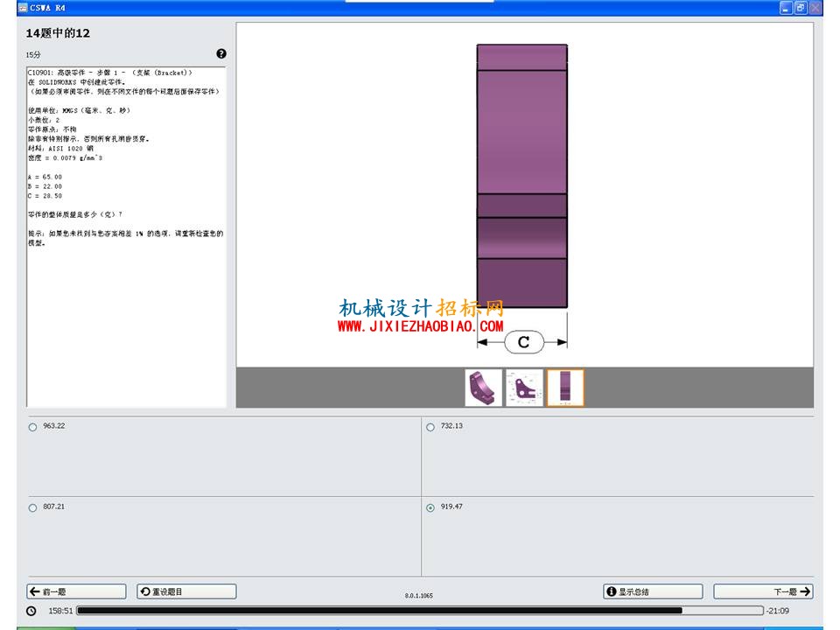Select answer 919.47 radio button

[x=430, y=507]
